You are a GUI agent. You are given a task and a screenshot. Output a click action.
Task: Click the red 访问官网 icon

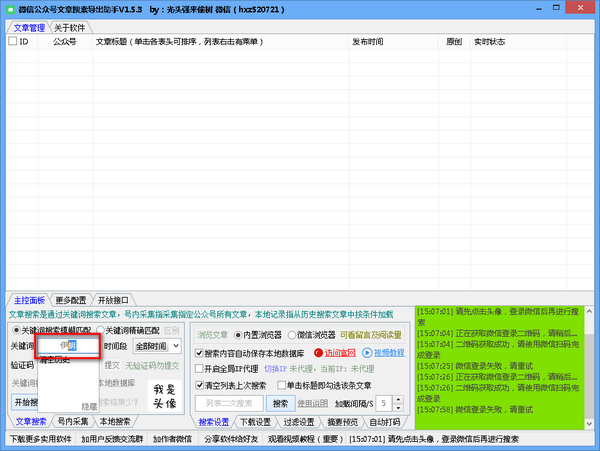[x=320, y=353]
